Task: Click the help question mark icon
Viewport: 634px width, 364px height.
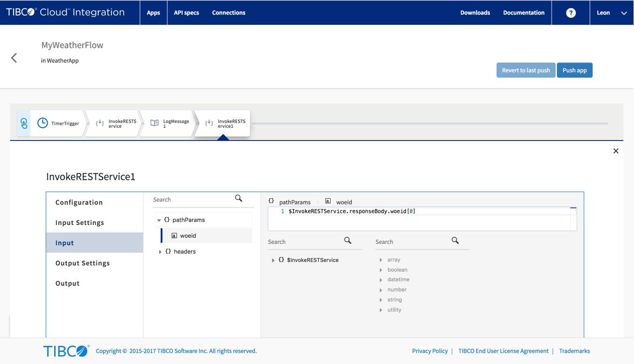Action: pos(571,13)
